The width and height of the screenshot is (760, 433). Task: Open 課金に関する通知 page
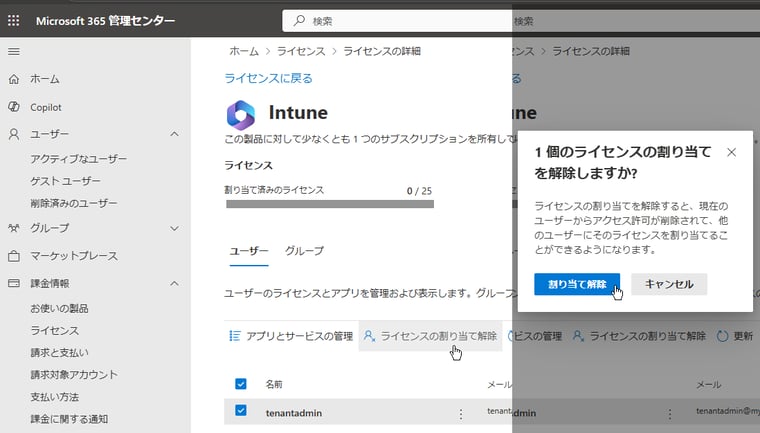pyautogui.click(x=69, y=419)
